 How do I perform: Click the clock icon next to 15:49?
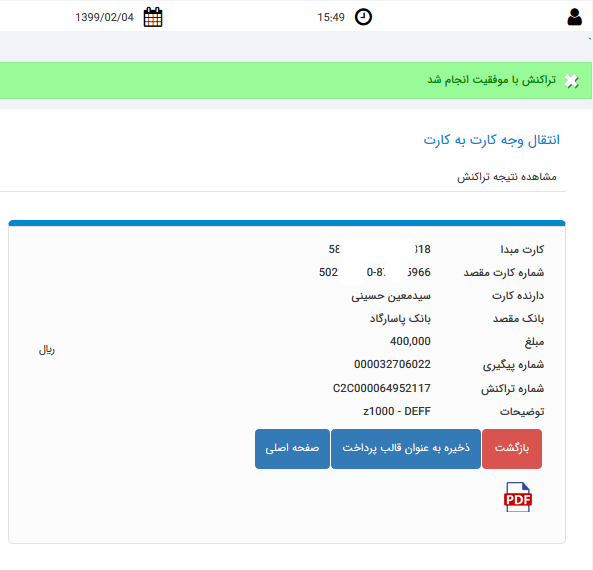tap(363, 17)
